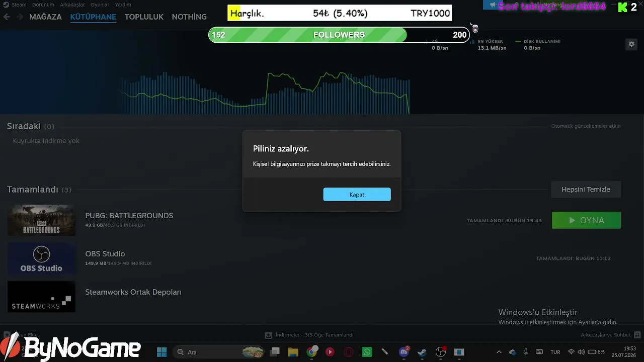This screenshot has height=362, width=644.
Task: Open the Steamworks thumbnail
Action: point(41,297)
